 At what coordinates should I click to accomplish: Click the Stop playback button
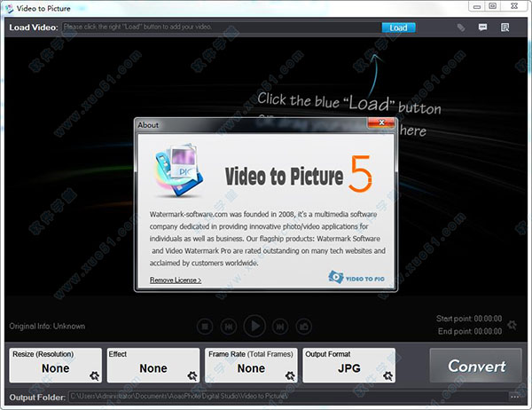coord(205,327)
